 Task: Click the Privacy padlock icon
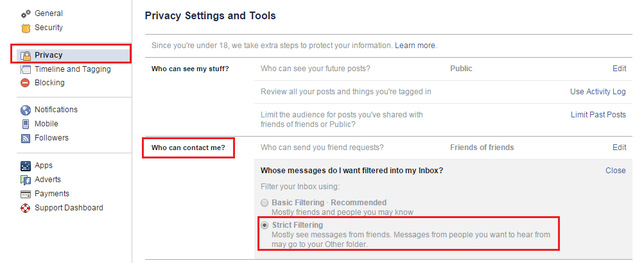(x=26, y=55)
